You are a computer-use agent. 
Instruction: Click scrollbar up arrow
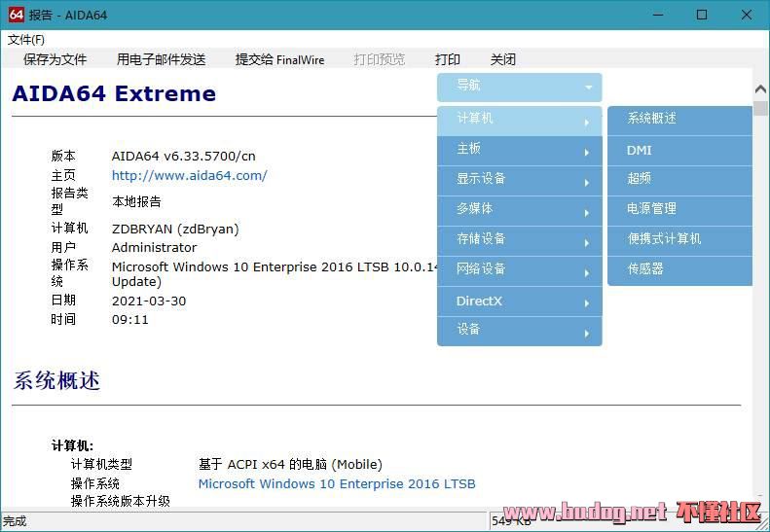click(x=760, y=89)
